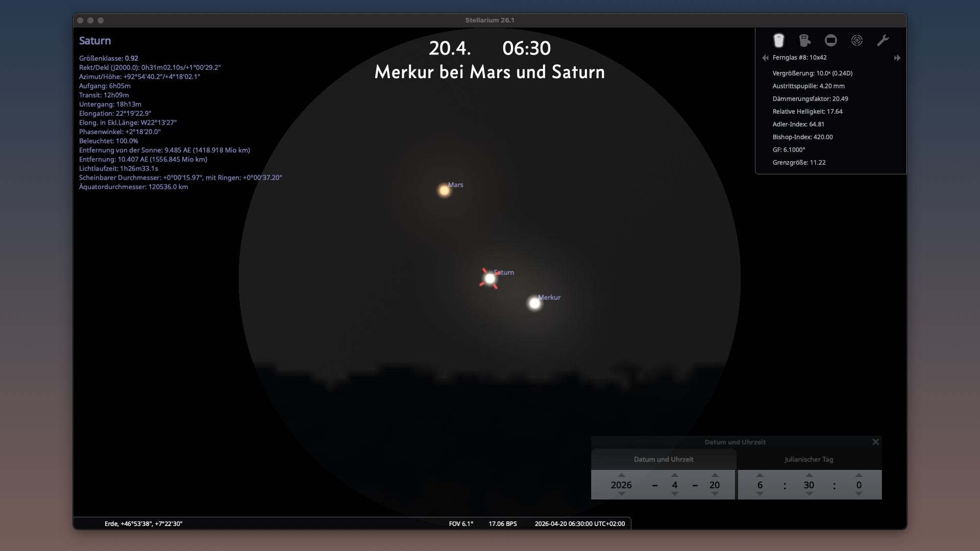980x551 pixels.
Task: Open Oculars settings via wrench icon
Action: coord(883,40)
